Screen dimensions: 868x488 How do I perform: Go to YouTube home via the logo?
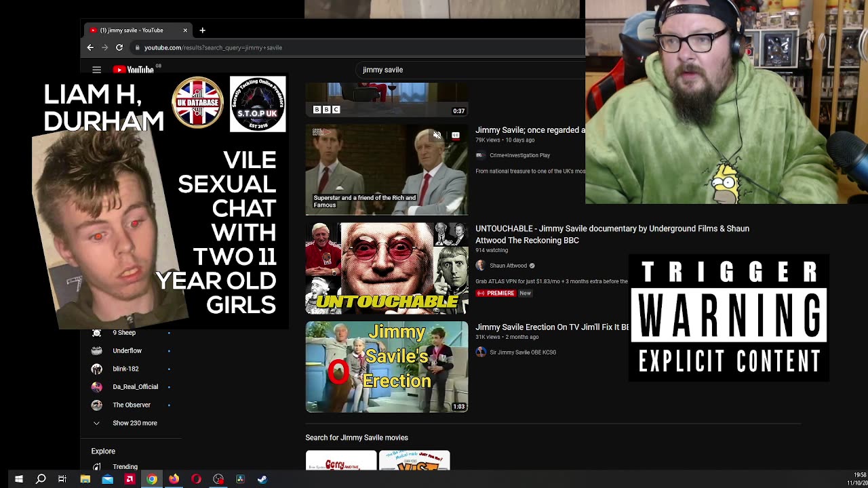(x=134, y=70)
